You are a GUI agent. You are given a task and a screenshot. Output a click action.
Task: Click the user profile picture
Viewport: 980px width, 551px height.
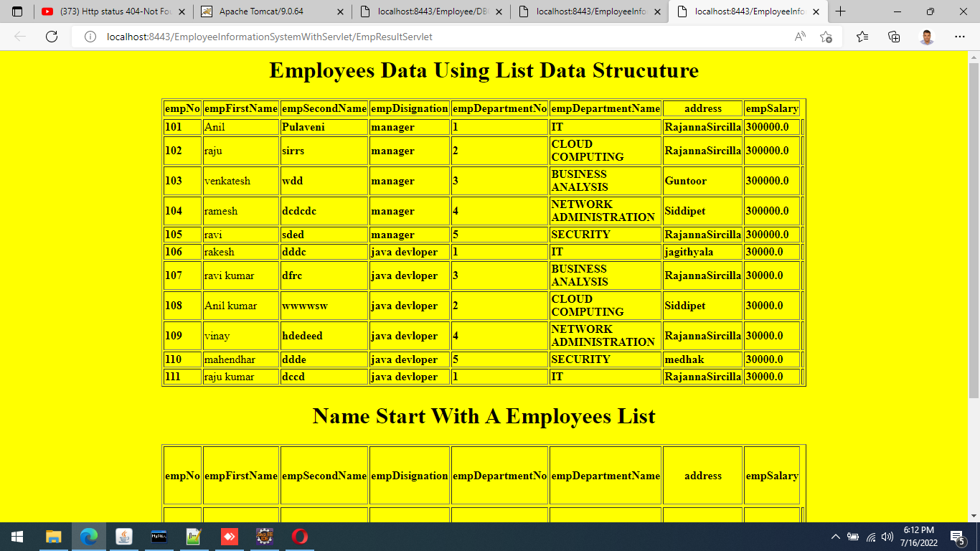(927, 37)
